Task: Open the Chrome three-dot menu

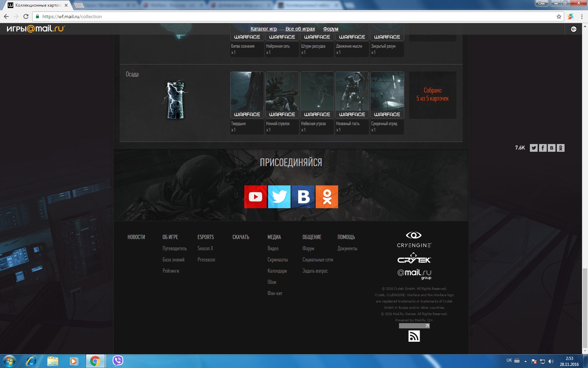Action: pos(582,16)
